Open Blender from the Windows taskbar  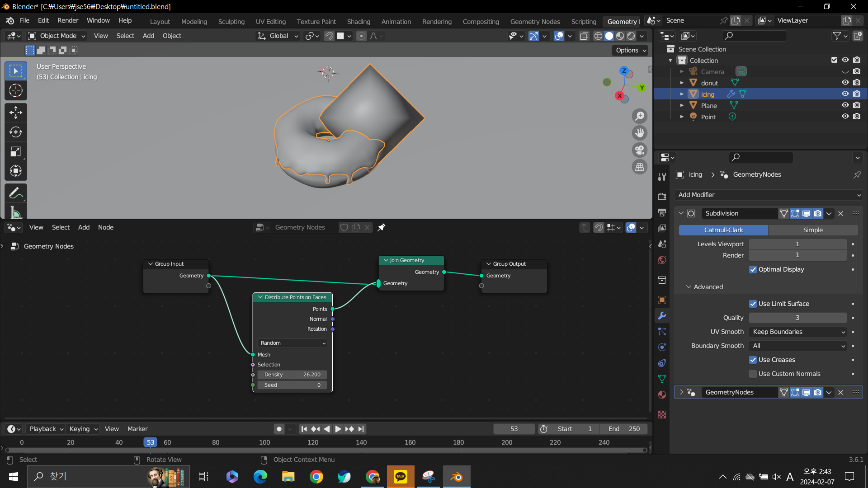point(457,476)
